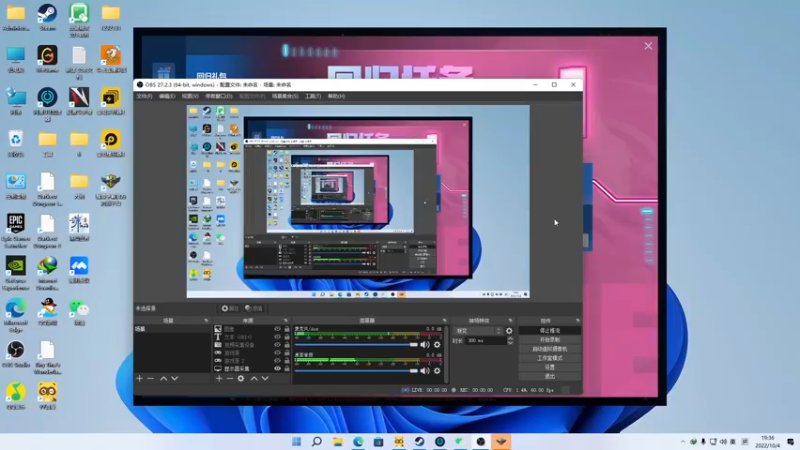
Task: Mute the Mic/Aux speaker icon
Action: [424, 344]
